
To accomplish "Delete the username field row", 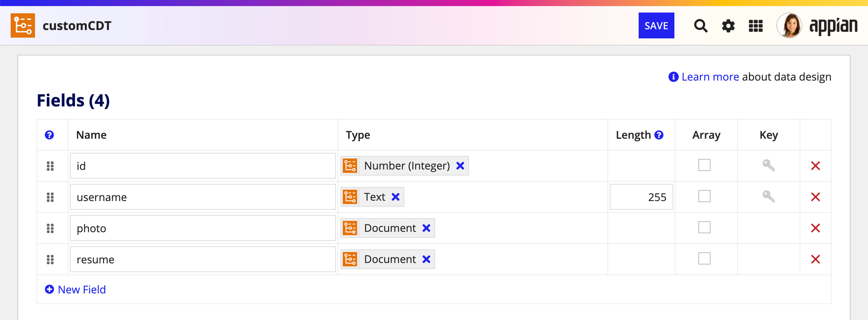I will pyautogui.click(x=816, y=197).
